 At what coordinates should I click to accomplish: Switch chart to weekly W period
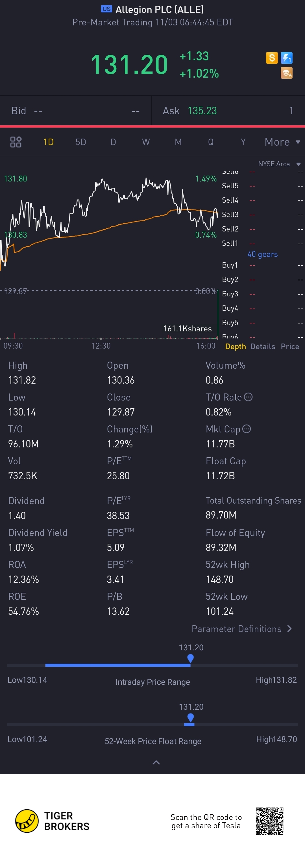(x=146, y=142)
